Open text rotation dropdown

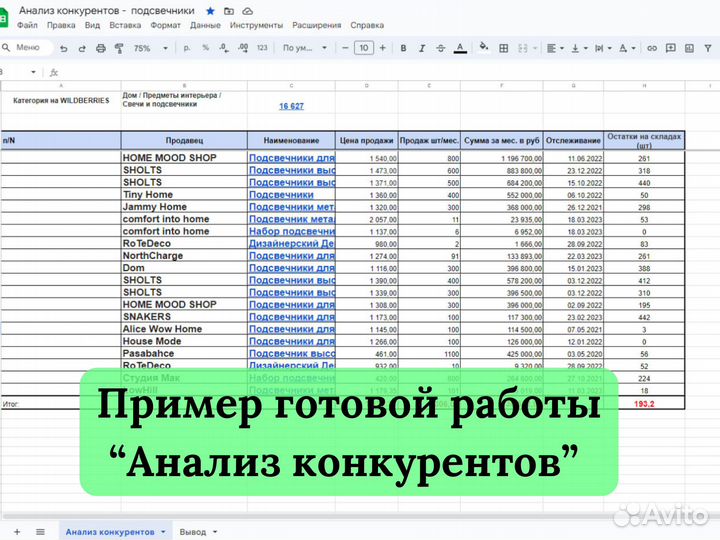tap(627, 48)
